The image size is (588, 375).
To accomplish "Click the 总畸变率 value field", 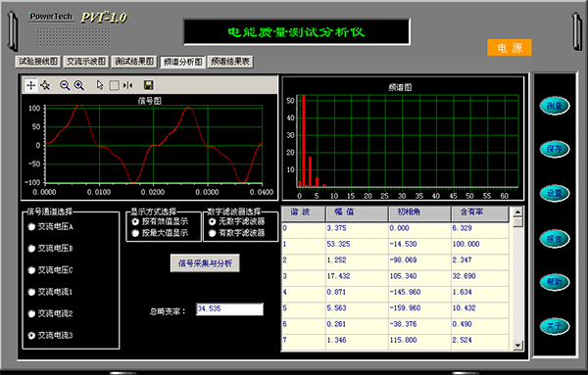I will pyautogui.click(x=229, y=309).
